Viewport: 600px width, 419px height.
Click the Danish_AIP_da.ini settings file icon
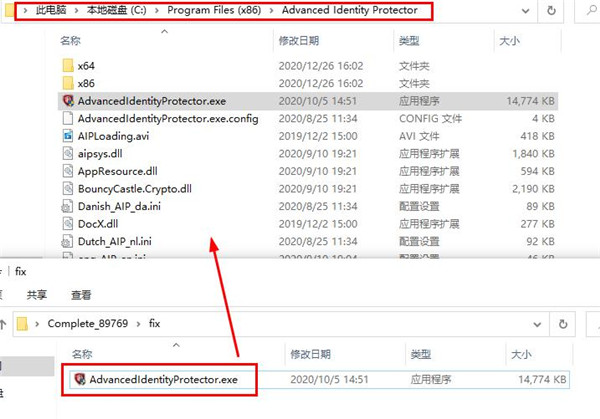67,206
